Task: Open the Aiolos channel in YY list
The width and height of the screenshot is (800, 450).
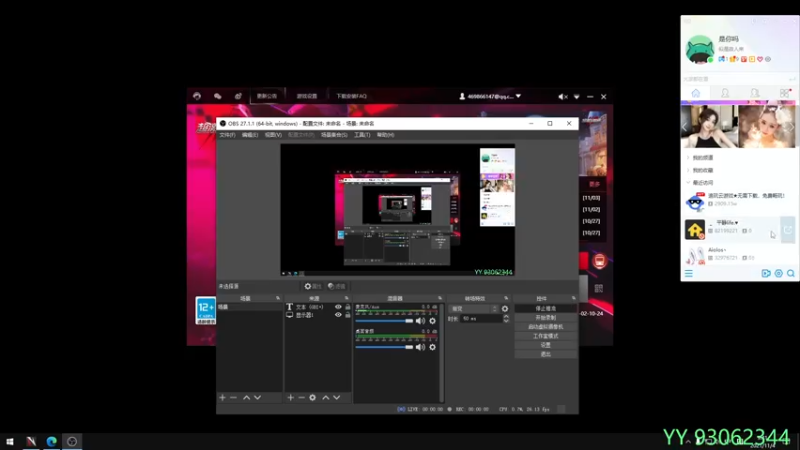Action: [x=739, y=254]
